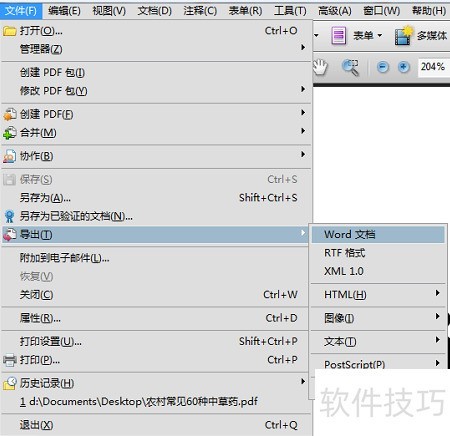Choose 退出(X) to quit
Viewport: 450px width, 436px height.
coord(155,425)
